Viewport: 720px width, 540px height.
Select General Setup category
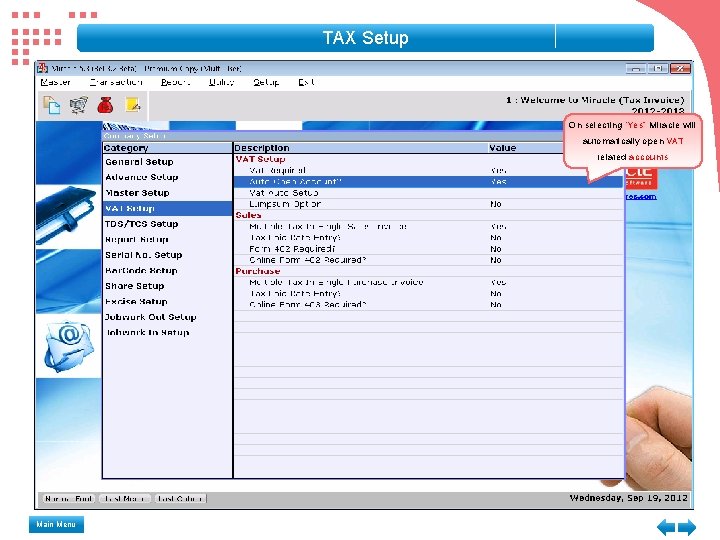[x=168, y=162]
